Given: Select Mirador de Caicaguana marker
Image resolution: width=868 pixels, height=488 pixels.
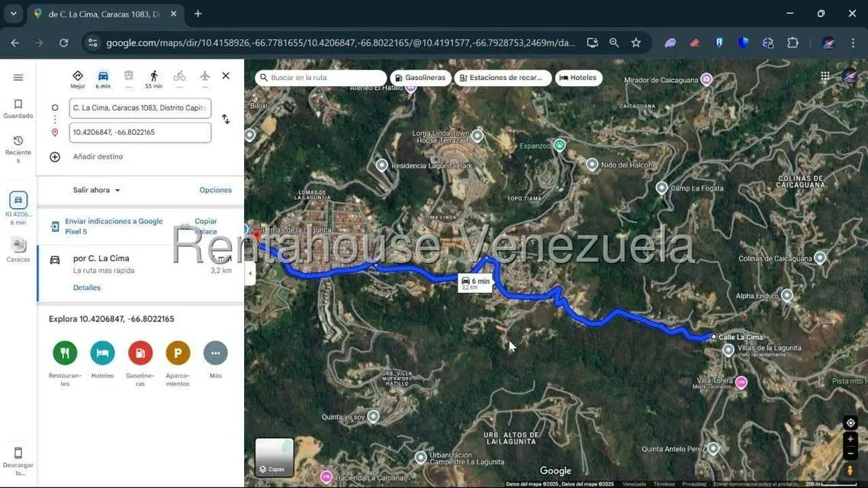Looking at the screenshot, I should (706, 79).
